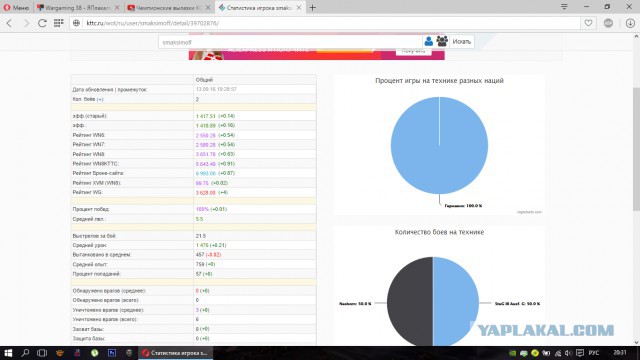Click the Захват базы row label

[x=88, y=329]
